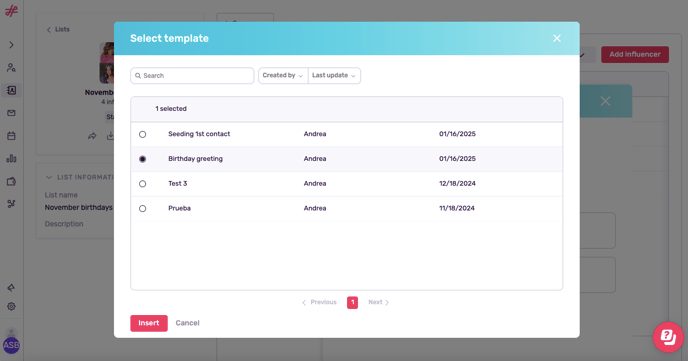Screen dimensions: 688x361
Task: Click the download icon under list
Action: click(x=110, y=136)
